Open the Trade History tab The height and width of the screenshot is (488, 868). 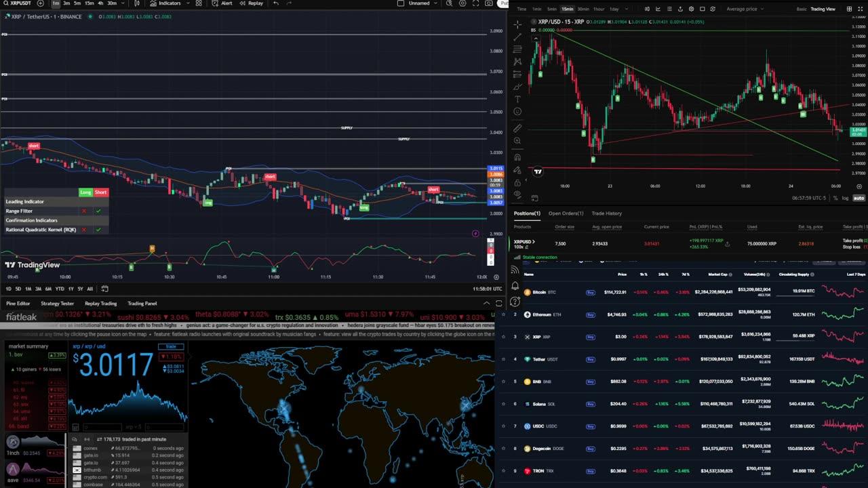point(606,213)
